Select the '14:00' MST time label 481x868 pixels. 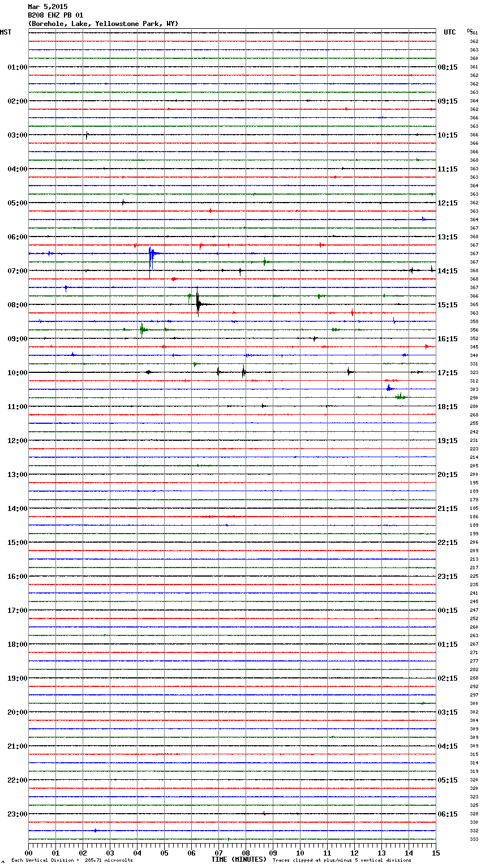point(18,509)
